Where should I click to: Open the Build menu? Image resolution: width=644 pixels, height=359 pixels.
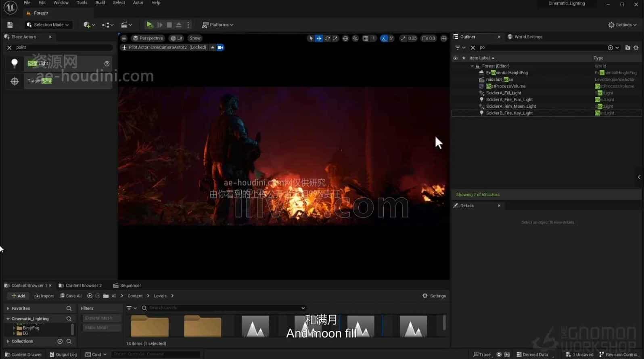coord(100,3)
